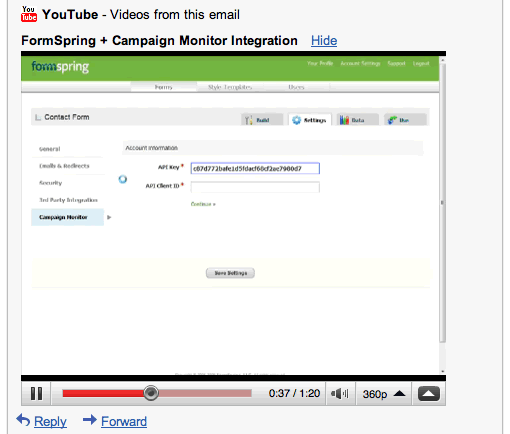Click the 0:37 / 1:20 time display

tap(294, 393)
